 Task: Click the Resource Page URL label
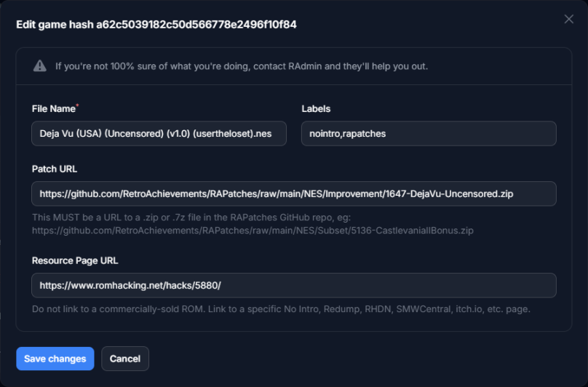[x=75, y=260]
